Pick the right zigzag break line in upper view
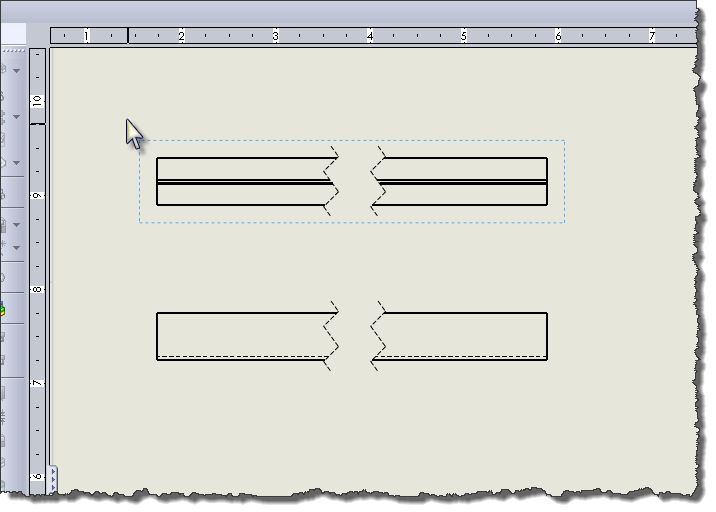This screenshot has width=716, height=512. [377, 181]
